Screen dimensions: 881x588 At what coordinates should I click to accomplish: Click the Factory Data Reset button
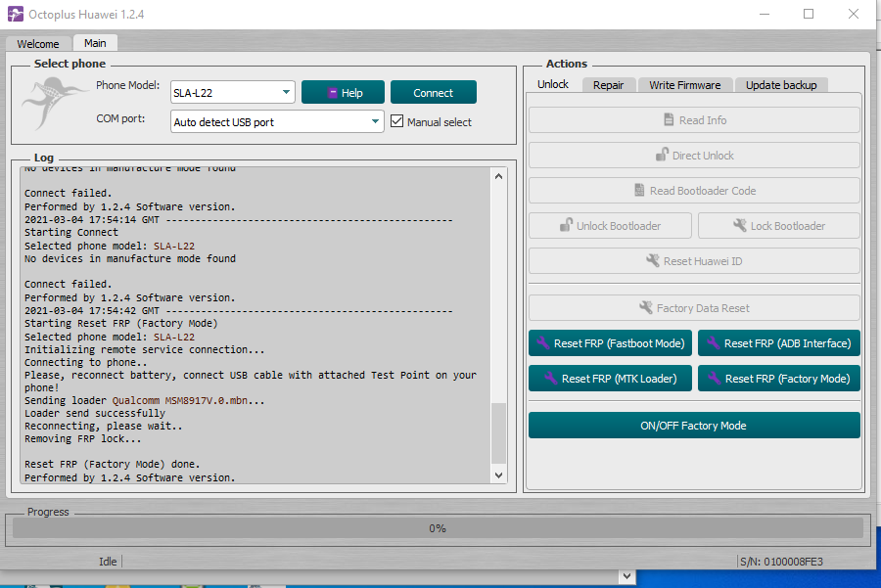click(694, 308)
